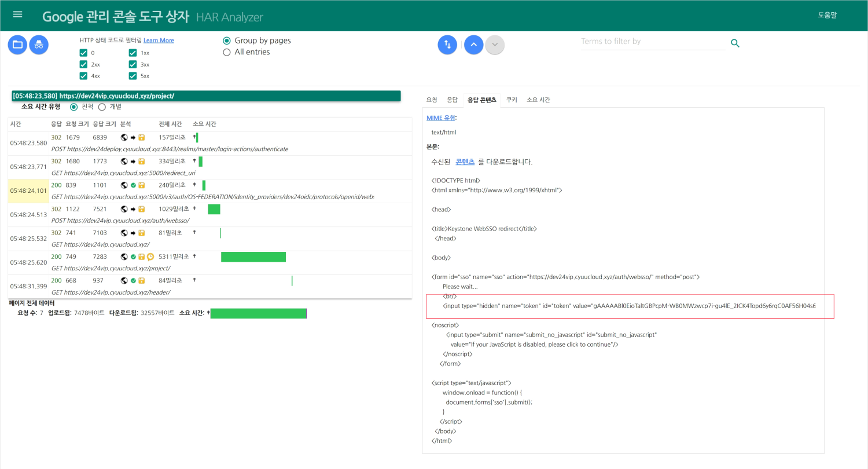Click the GET redirect_uri URL row
Screen dimensions: 868x469
(123, 173)
